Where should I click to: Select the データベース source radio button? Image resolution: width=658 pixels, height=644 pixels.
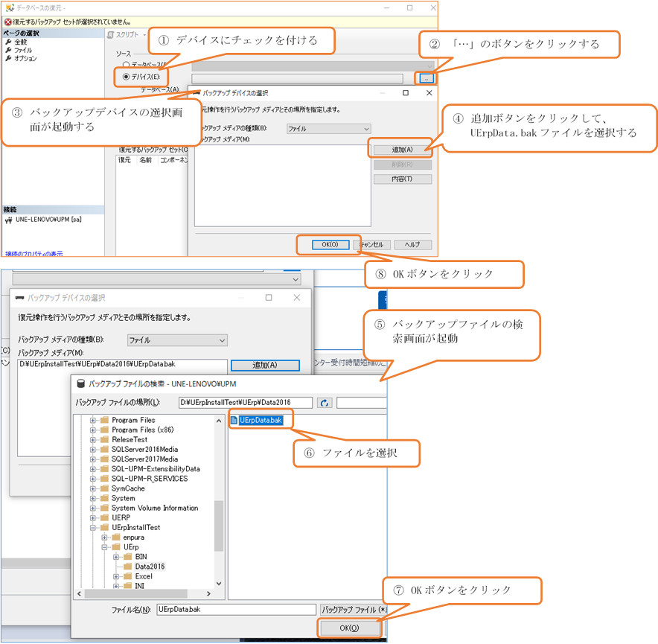pos(125,66)
